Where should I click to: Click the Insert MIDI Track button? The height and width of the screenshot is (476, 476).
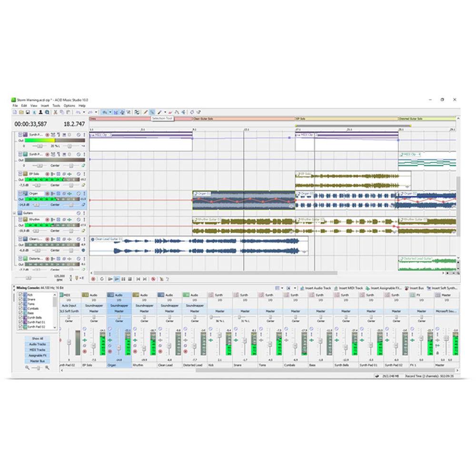[349, 289]
